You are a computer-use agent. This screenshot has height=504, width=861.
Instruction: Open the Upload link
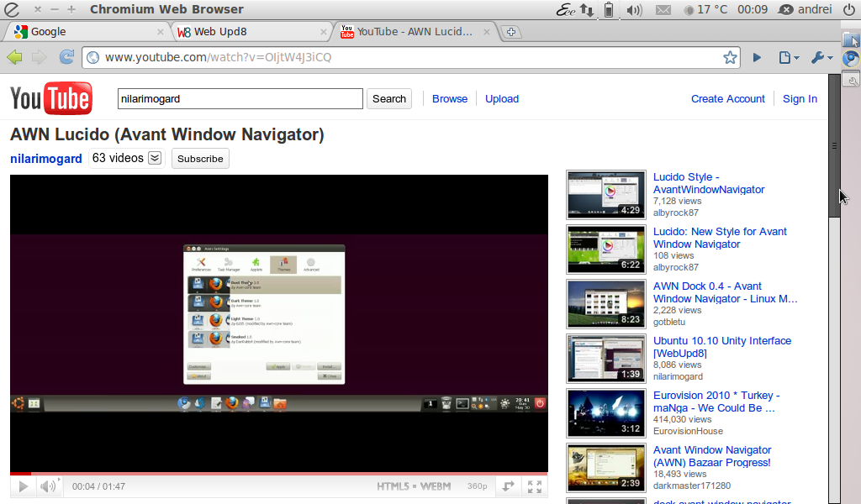click(502, 99)
